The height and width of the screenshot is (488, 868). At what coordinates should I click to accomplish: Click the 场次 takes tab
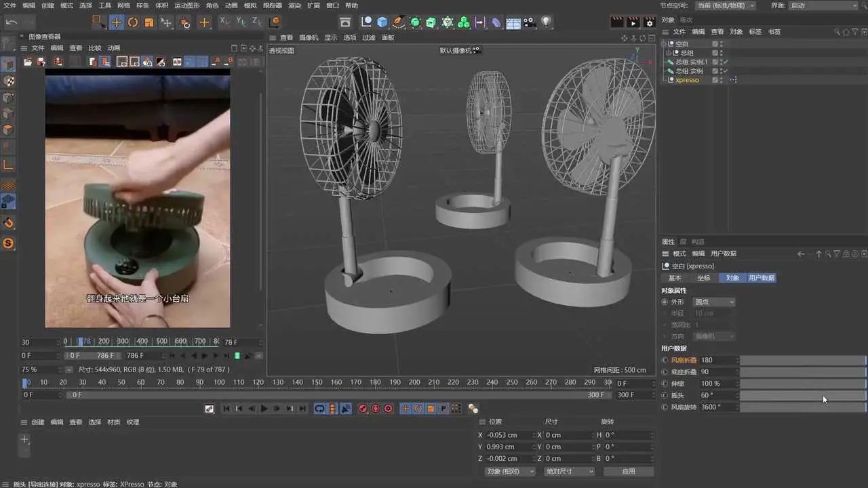[x=686, y=20]
